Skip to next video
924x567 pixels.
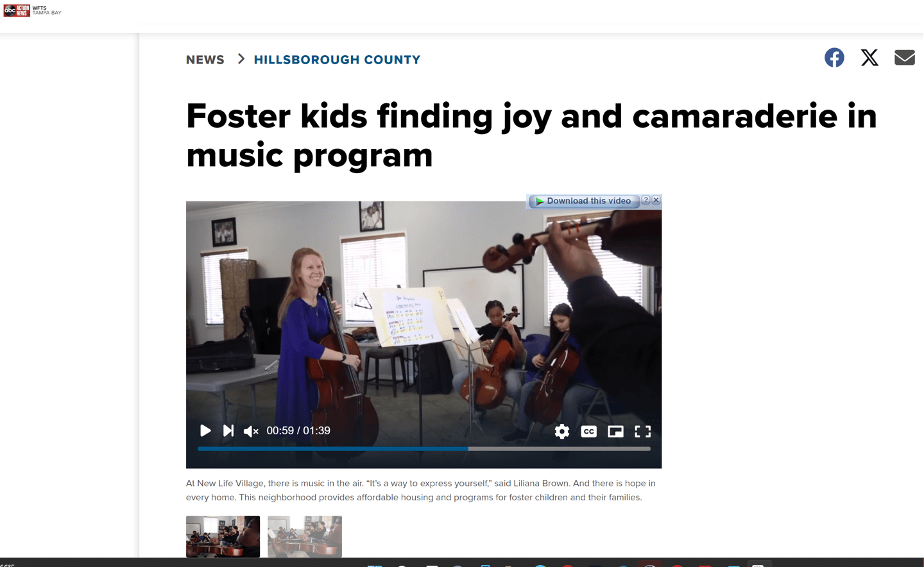228,431
